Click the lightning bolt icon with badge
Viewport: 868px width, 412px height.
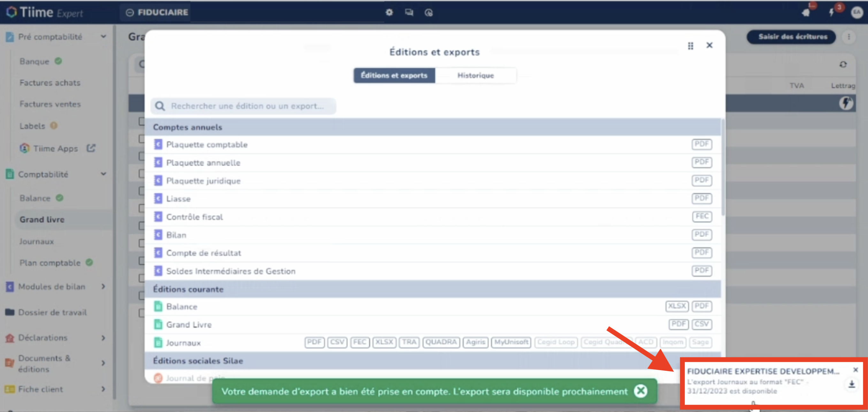[832, 12]
